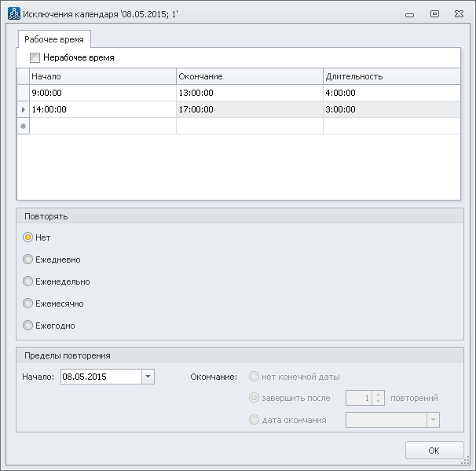Click the 9:00:00 start time cell
This screenshot has width=476, height=471.
(102, 93)
